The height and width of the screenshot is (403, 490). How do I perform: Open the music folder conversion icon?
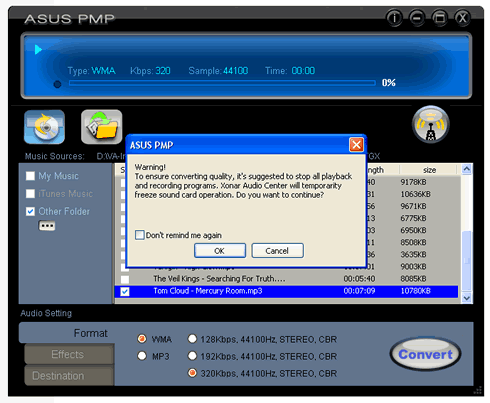click(x=102, y=127)
